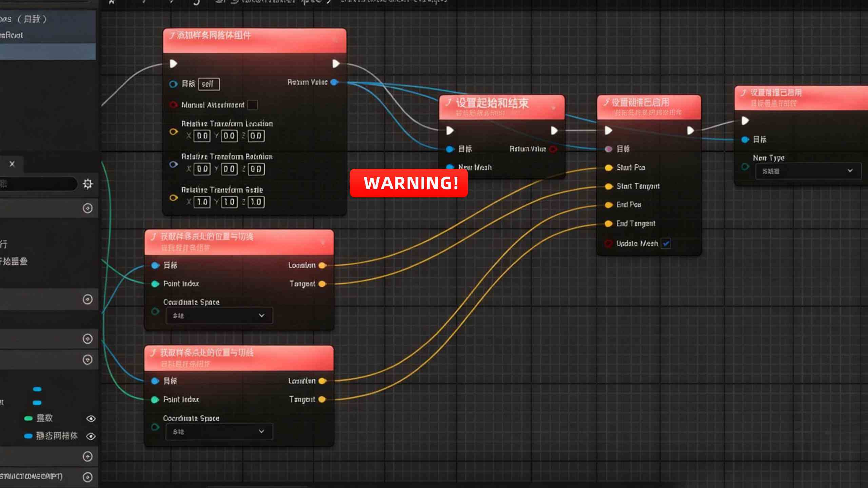
Task: Toggle the Update Mesh checkbox
Action: tap(666, 243)
